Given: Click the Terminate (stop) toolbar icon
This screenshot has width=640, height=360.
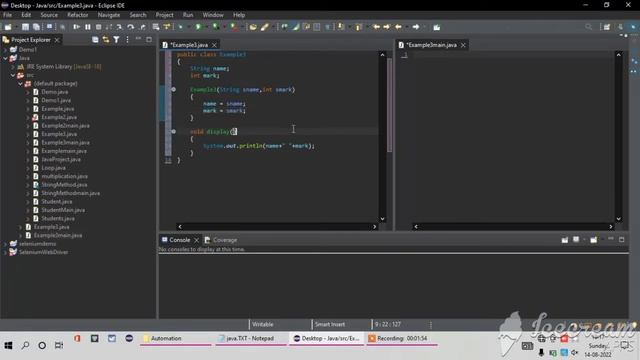Looking at the screenshot, I should click(x=98, y=27).
